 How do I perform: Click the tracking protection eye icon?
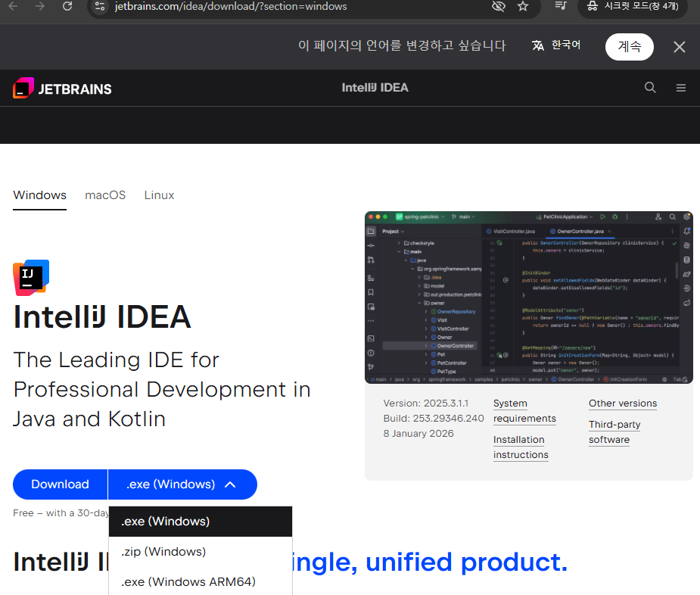tap(498, 6)
